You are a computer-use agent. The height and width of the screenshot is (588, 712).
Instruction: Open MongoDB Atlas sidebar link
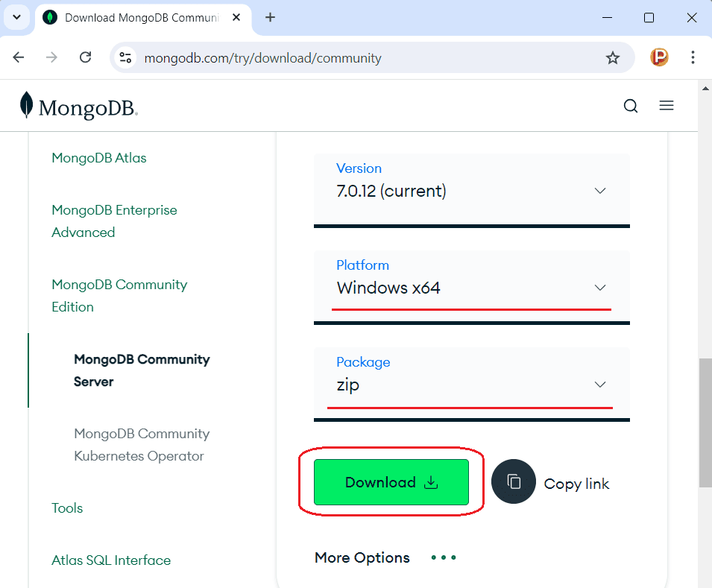(99, 157)
